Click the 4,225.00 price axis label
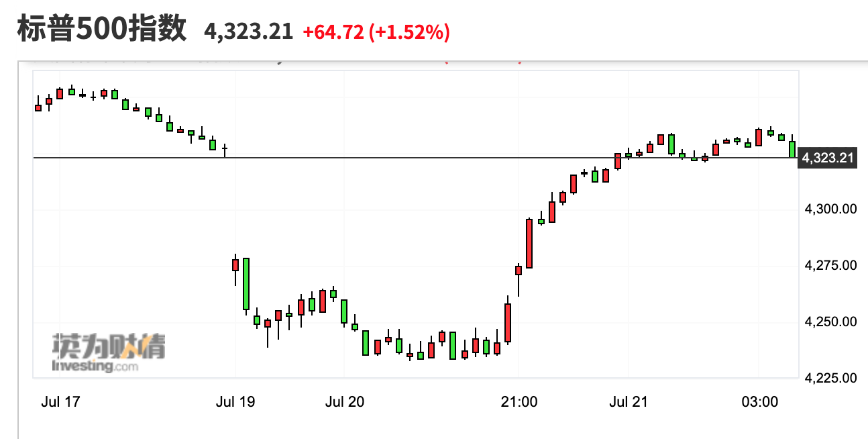Screen dimensions: 868x439 pos(831,378)
